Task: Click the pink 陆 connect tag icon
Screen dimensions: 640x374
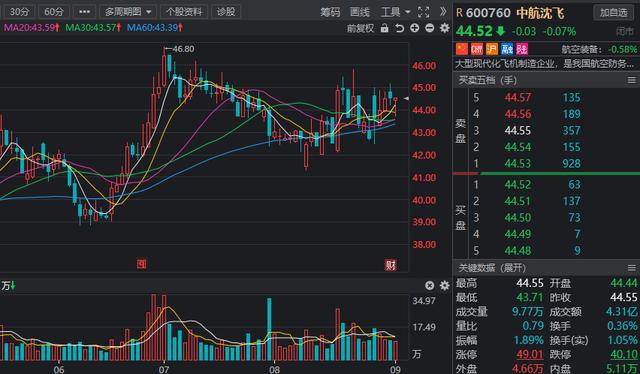Action: [x=522, y=49]
